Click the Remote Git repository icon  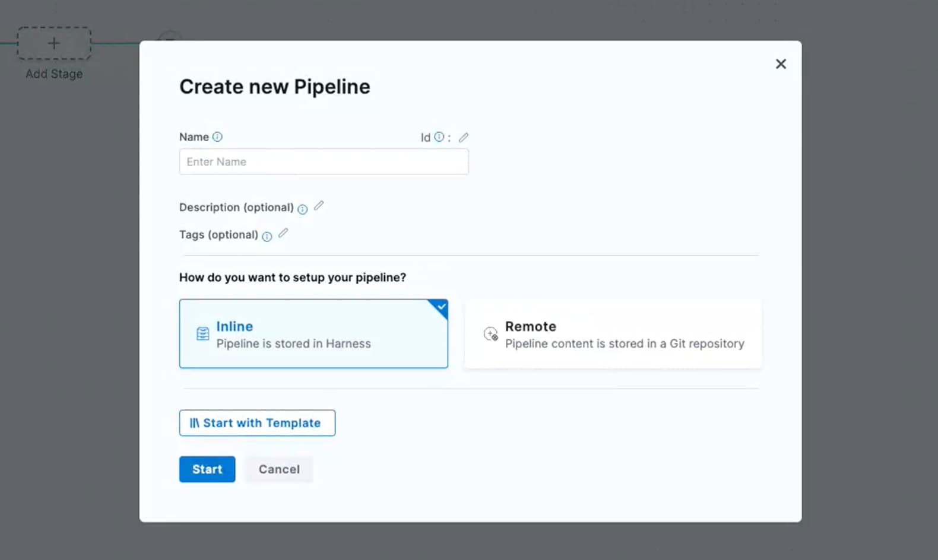(x=490, y=334)
